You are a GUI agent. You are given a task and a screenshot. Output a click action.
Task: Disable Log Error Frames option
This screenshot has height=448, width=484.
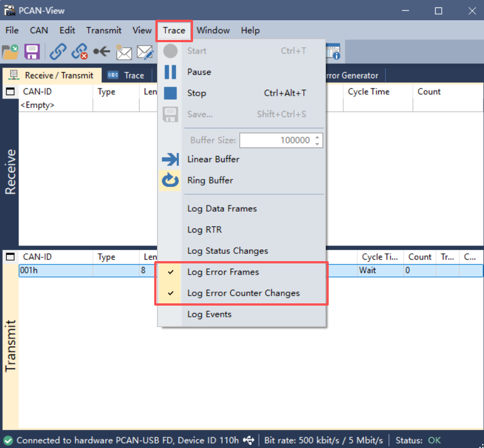tap(223, 272)
